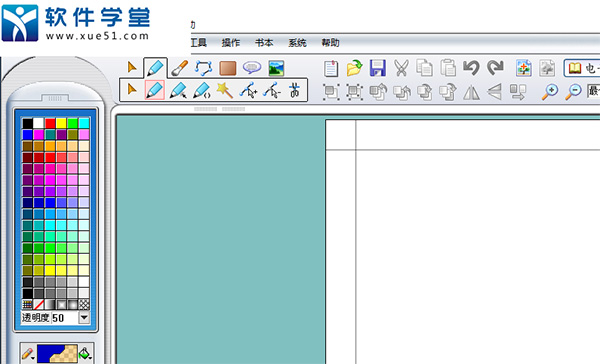Pick the pure red swatch in top row

50,123
